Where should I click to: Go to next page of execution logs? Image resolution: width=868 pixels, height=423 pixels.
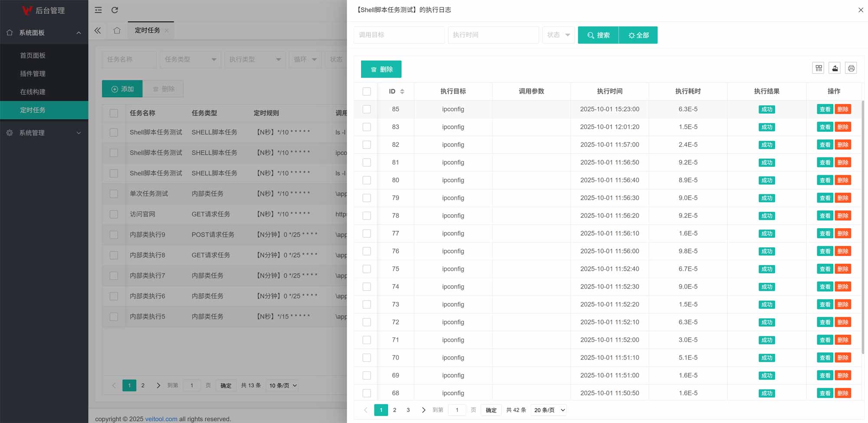(x=424, y=410)
